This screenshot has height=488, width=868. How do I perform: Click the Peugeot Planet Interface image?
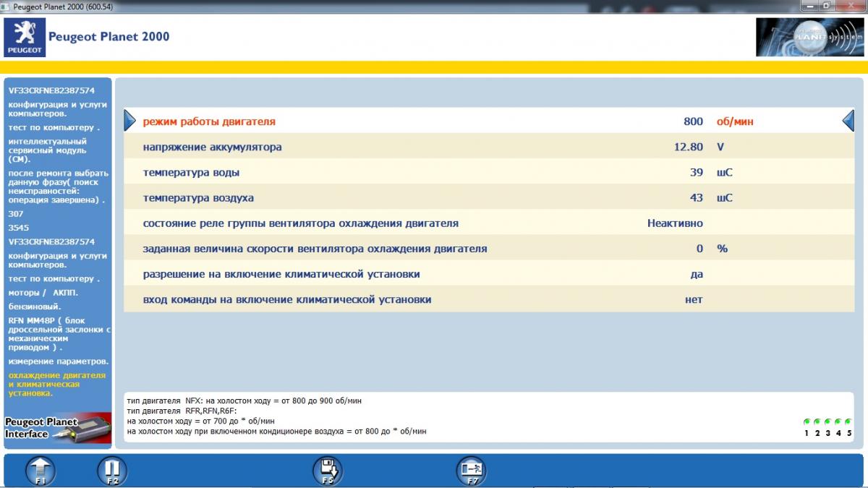point(58,427)
